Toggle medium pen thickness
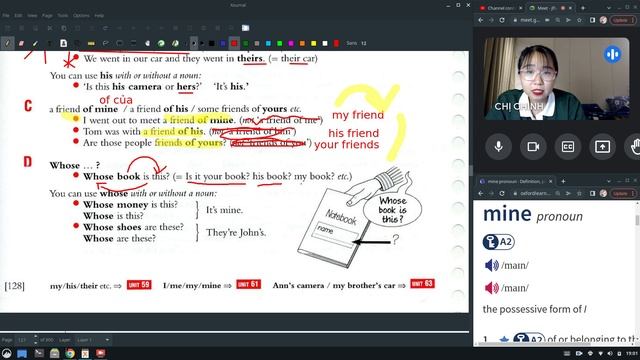This screenshot has width=640, height=360. [193, 43]
